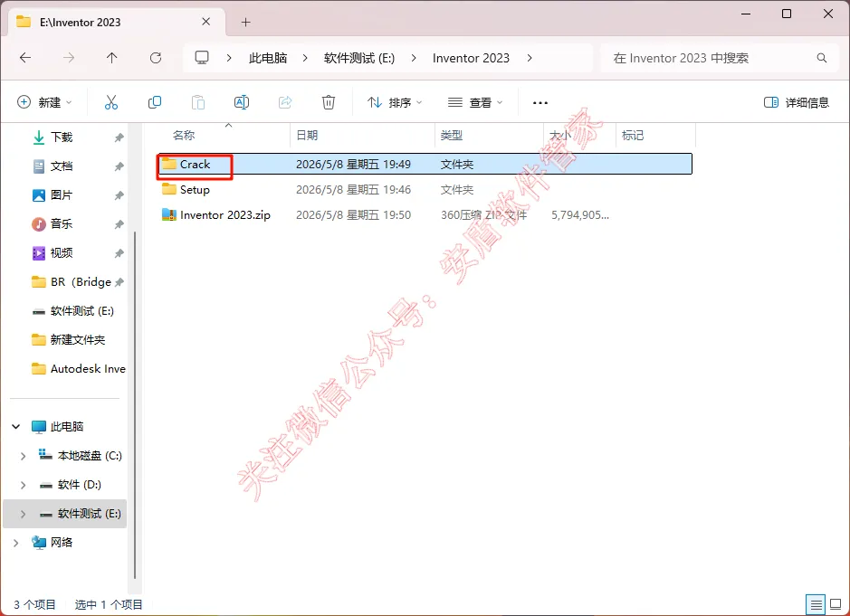Open the See more ellipsis menu
This screenshot has width=850, height=616.
(x=540, y=102)
